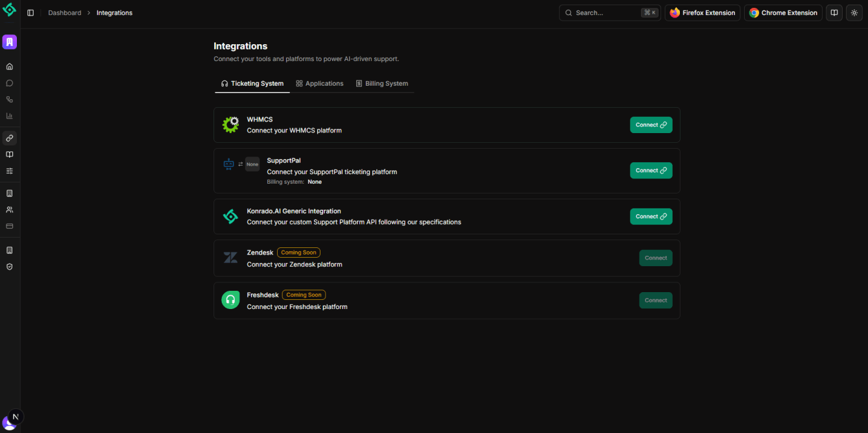The width and height of the screenshot is (868, 433).
Task: Click the disabled Zendesk Connect button
Action: (656, 258)
